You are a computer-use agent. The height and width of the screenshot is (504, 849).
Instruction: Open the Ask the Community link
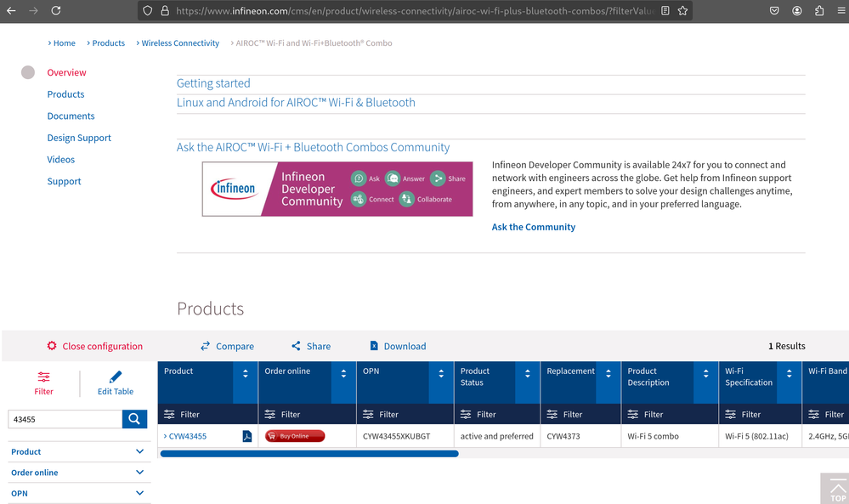[533, 227]
